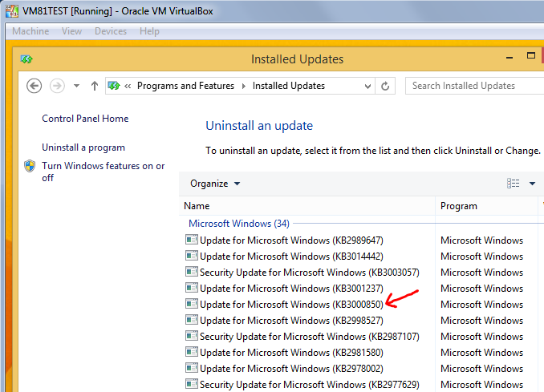The image size is (544, 392).
Task: Open the Machine menu
Action: point(30,31)
